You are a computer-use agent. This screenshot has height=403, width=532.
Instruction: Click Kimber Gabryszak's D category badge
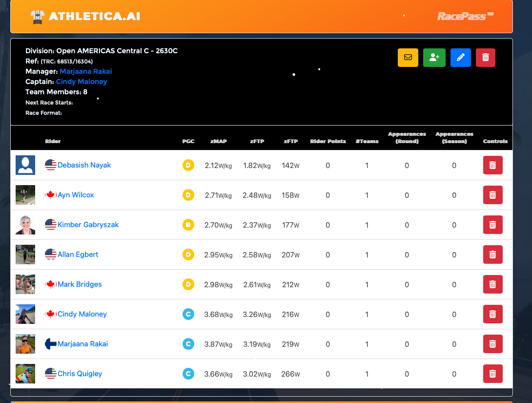(188, 225)
